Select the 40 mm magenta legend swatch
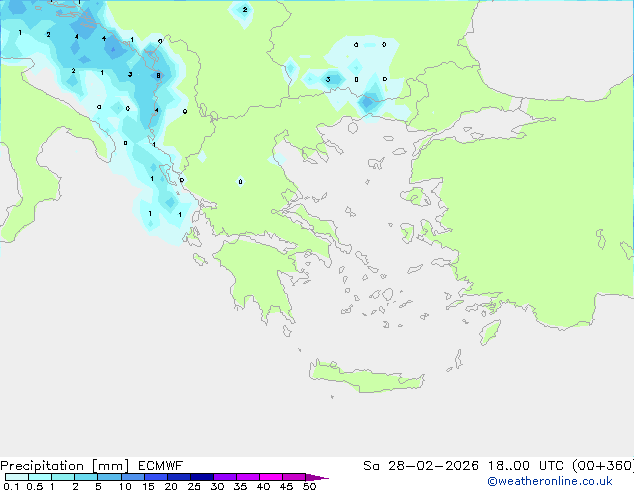 coord(271,477)
